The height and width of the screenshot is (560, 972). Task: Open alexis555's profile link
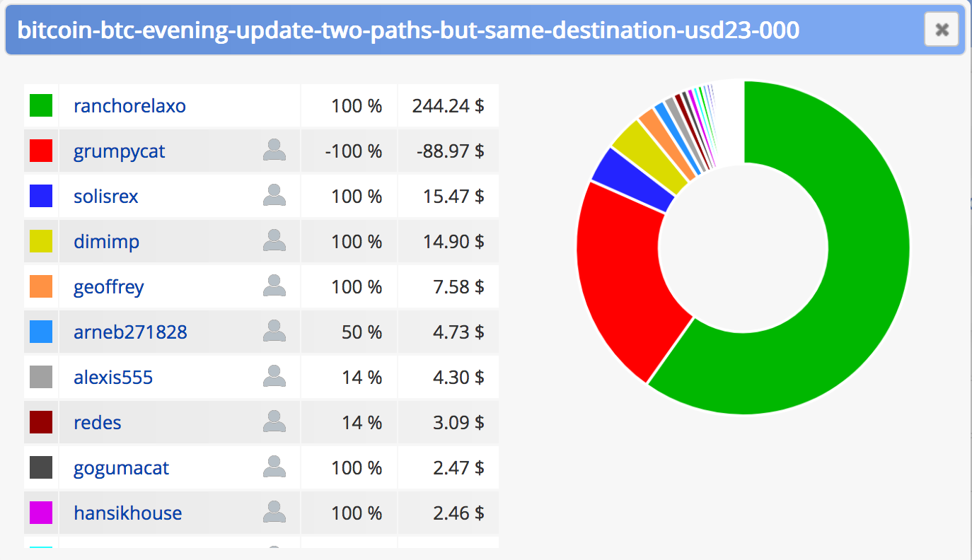[113, 378]
